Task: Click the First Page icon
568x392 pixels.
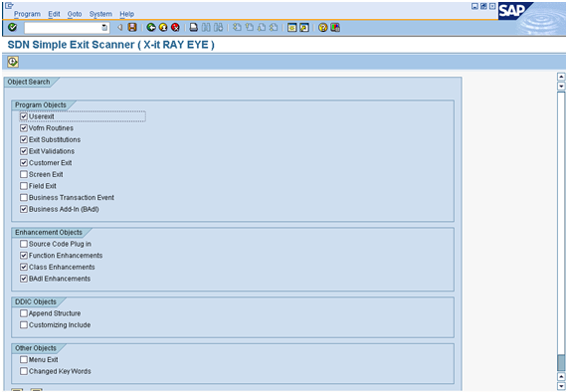Action: [x=237, y=27]
